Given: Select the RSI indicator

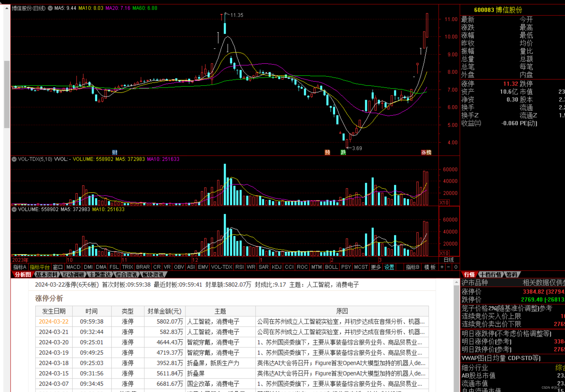Looking at the screenshot, I should 239,267.
